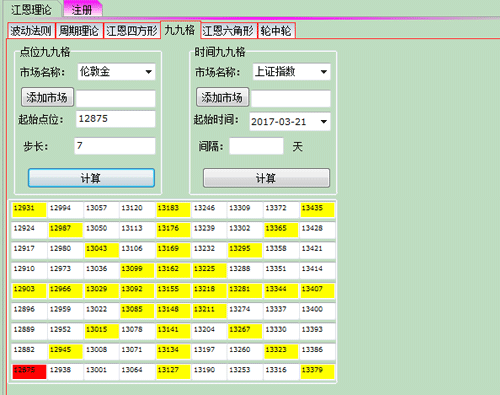The height and width of the screenshot is (395, 500).
Task: Click 添加市场 button in 时间九九格
Action: coord(222,97)
